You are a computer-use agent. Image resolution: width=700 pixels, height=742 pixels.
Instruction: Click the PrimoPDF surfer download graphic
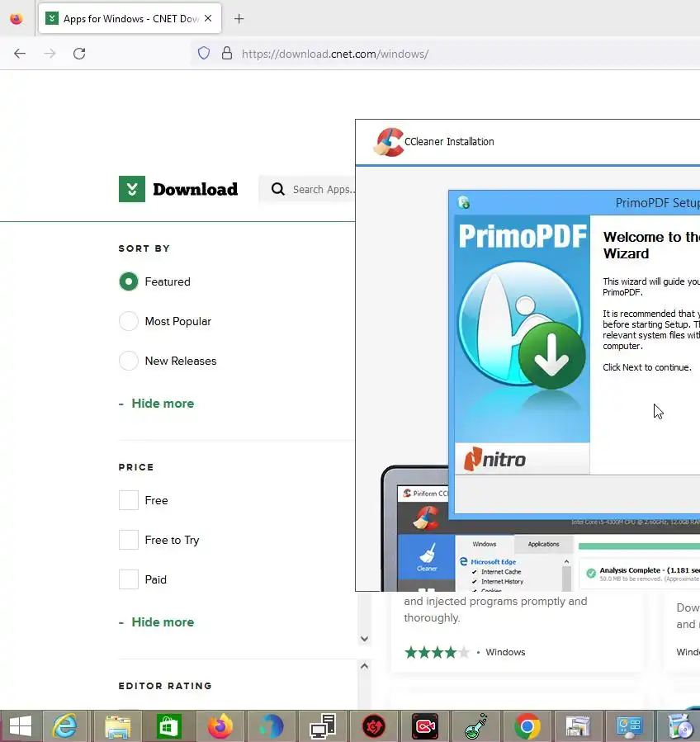[x=522, y=325]
